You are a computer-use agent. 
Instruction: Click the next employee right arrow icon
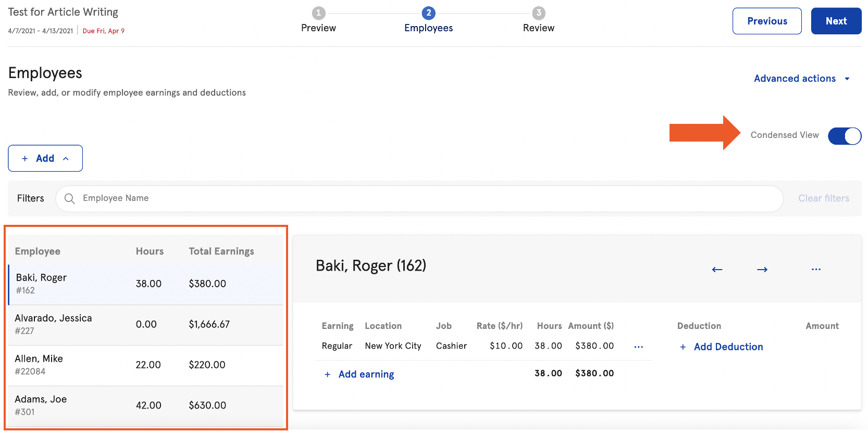click(x=762, y=270)
